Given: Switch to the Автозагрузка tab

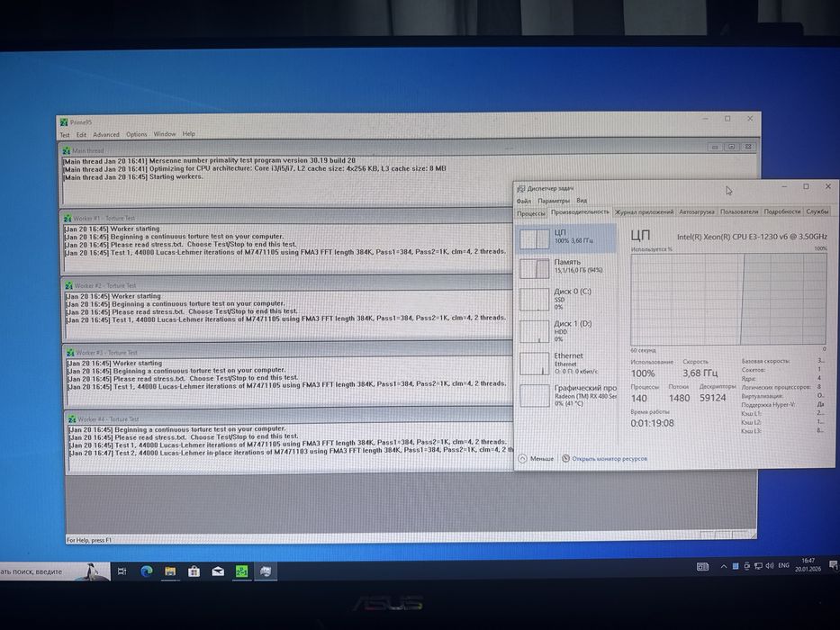Looking at the screenshot, I should [697, 212].
